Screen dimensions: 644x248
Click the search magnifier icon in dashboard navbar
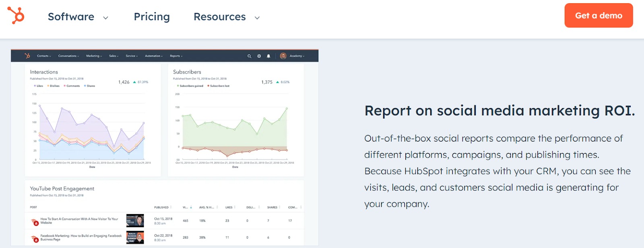coord(249,56)
